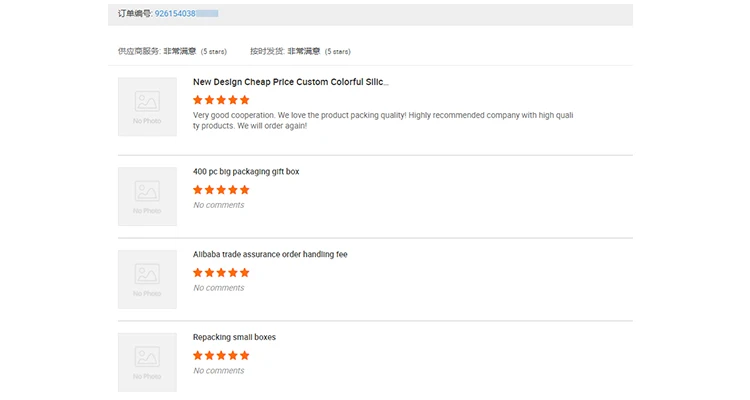The width and height of the screenshot is (750, 400).
Task: Click the No Photo thumbnail for handling fee item
Action: (147, 279)
